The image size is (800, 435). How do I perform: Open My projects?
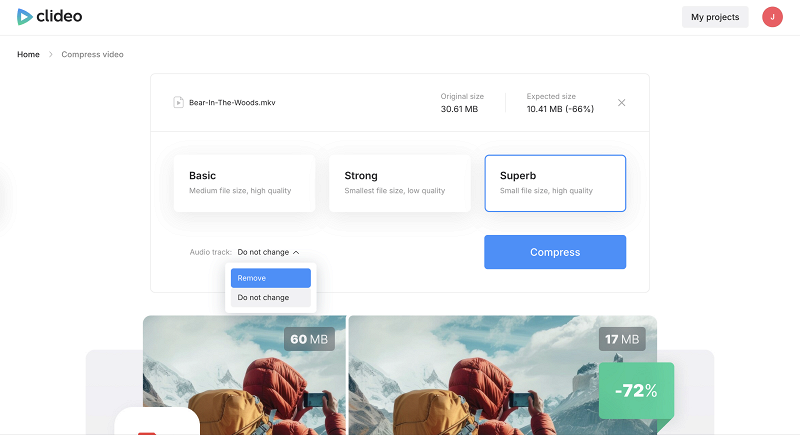click(715, 17)
